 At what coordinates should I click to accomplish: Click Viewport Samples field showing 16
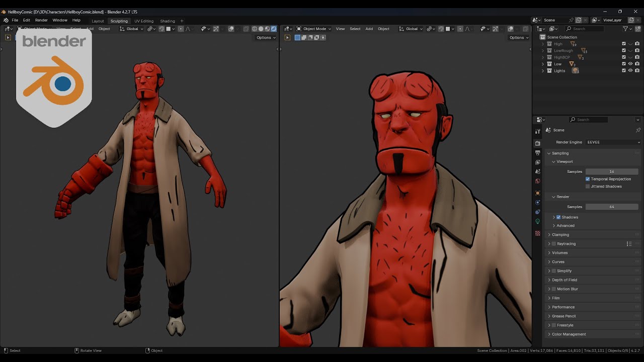click(612, 172)
